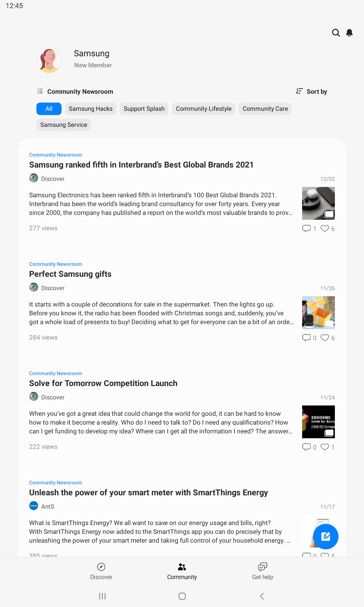Viewport: 364px width, 607px height.
Task: Tap Discover author avatar on Perfect Samsung gifts
Action: click(x=34, y=287)
